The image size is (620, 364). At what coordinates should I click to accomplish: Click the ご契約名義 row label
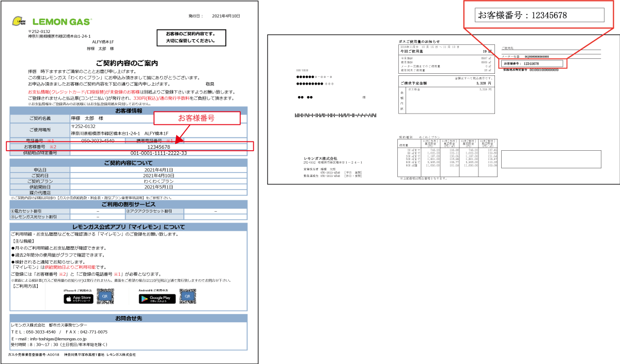(40, 118)
